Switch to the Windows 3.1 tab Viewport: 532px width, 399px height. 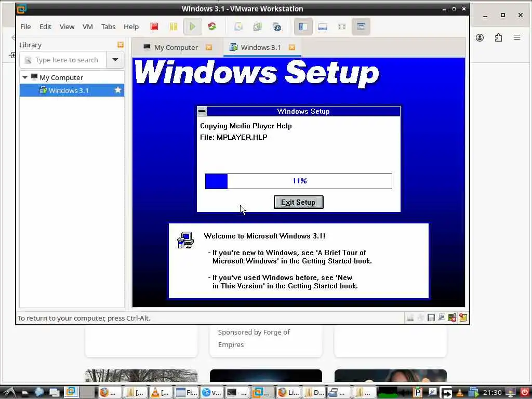(x=261, y=47)
